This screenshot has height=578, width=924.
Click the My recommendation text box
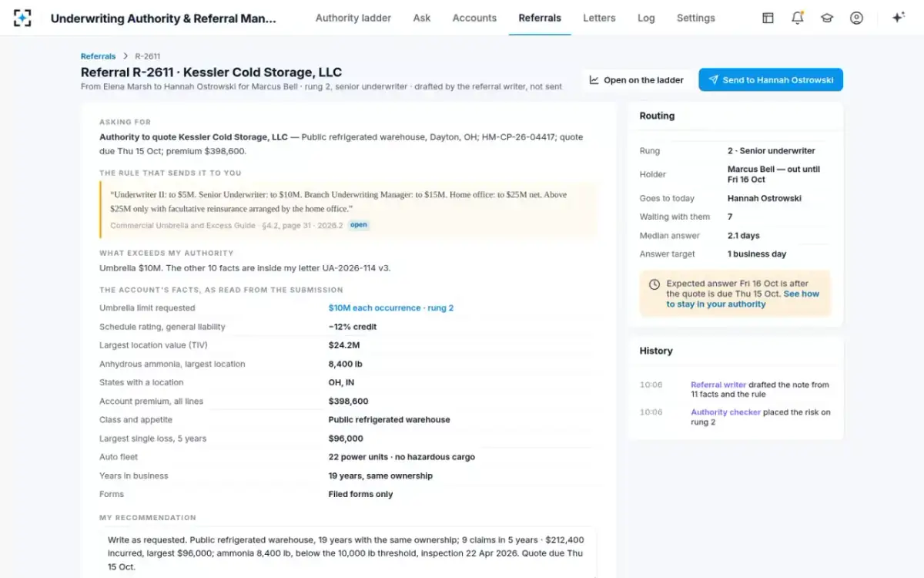[348, 553]
